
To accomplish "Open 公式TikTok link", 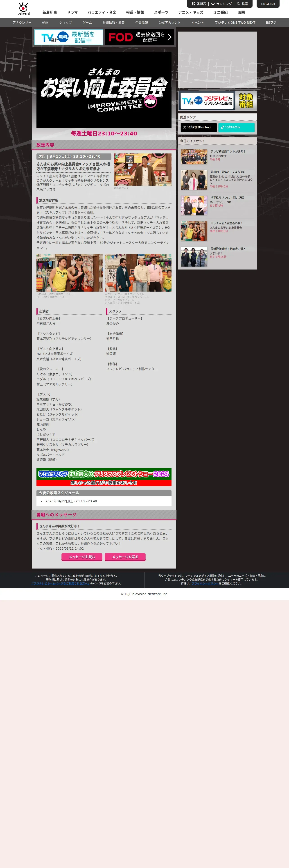I will 237,127.
